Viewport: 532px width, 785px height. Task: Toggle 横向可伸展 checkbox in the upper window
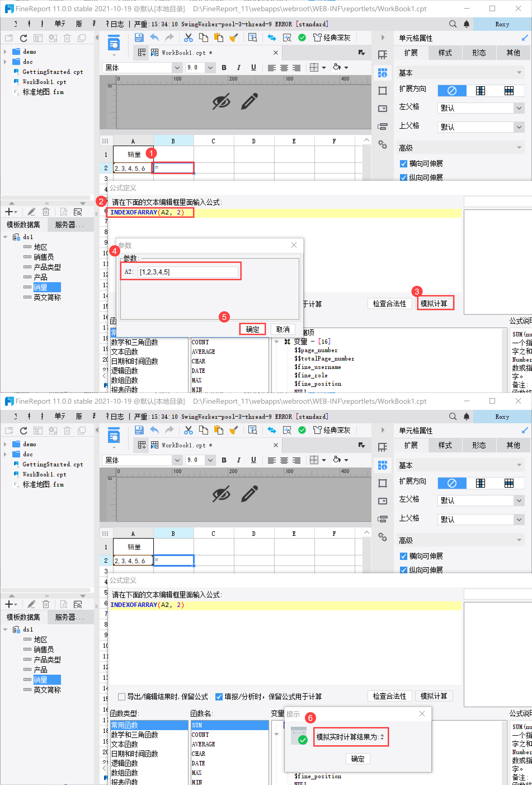pos(403,164)
